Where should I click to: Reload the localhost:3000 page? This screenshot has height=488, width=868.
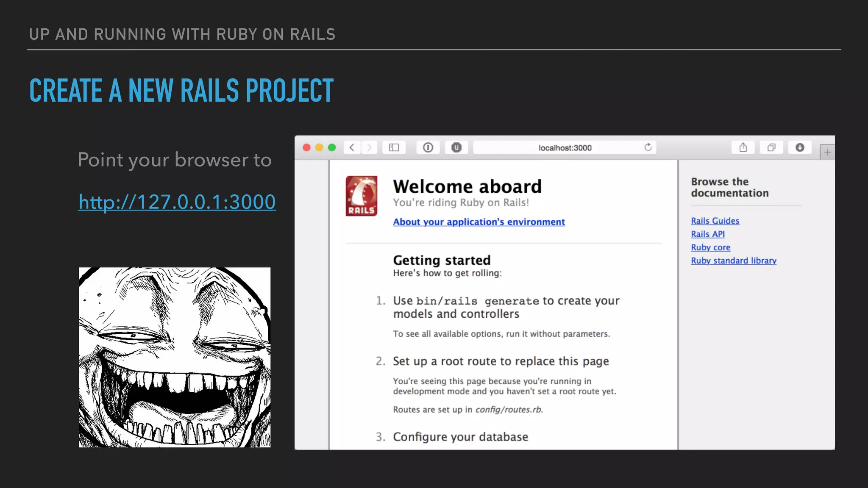point(648,147)
